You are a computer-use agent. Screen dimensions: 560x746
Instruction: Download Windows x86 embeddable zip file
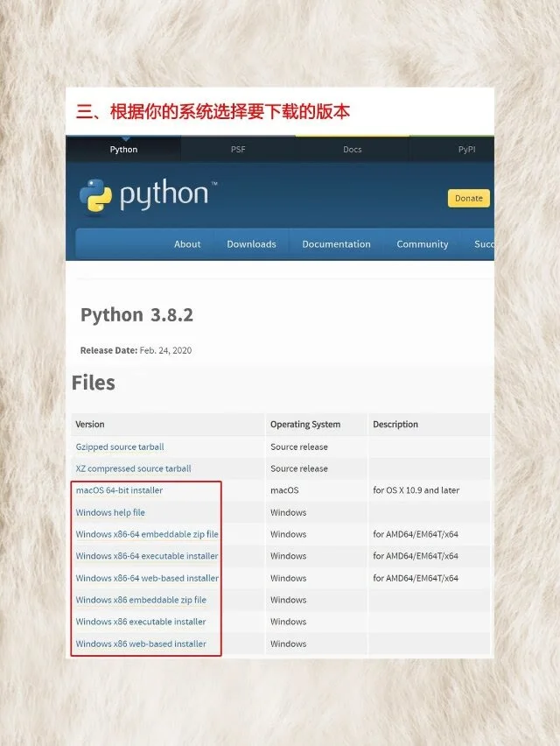(x=141, y=600)
